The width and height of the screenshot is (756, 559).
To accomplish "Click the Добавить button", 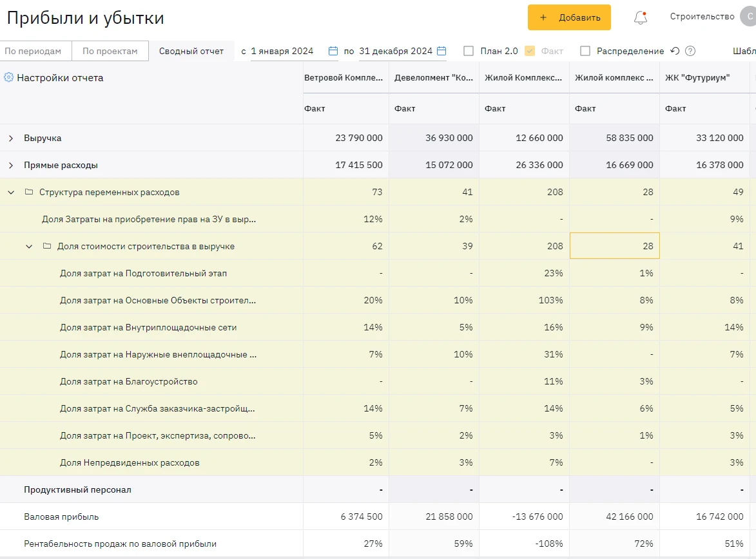I will coord(569,17).
